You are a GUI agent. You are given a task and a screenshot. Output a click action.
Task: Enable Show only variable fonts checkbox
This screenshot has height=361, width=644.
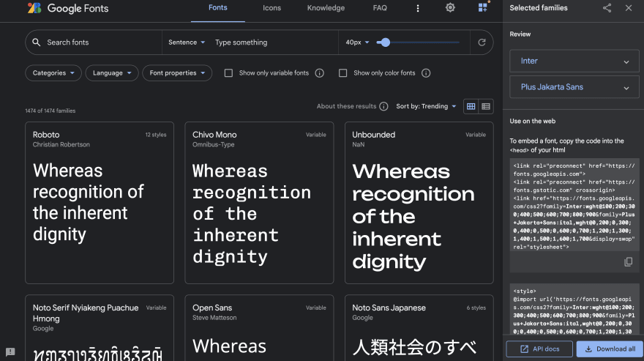(228, 73)
